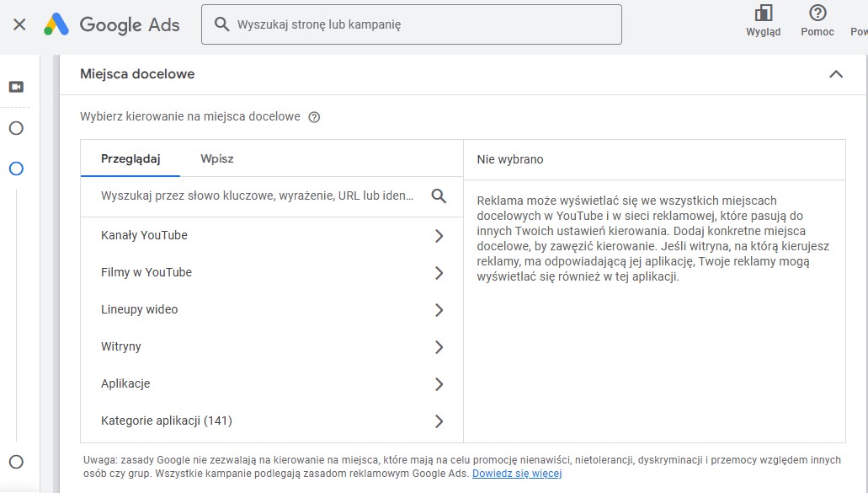
Task: Open the Dowiedz się więcej link
Action: (516, 474)
